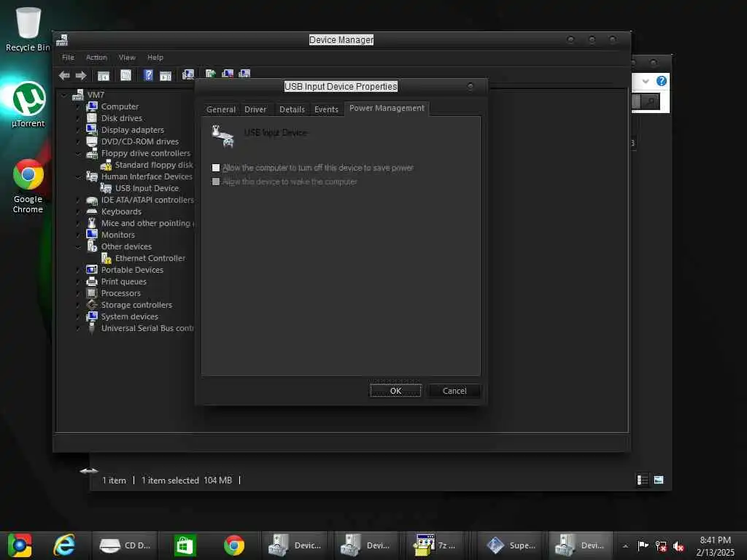Image resolution: width=747 pixels, height=560 pixels.
Task: Select the Ethernet Controller warning device
Action: pyautogui.click(x=150, y=258)
